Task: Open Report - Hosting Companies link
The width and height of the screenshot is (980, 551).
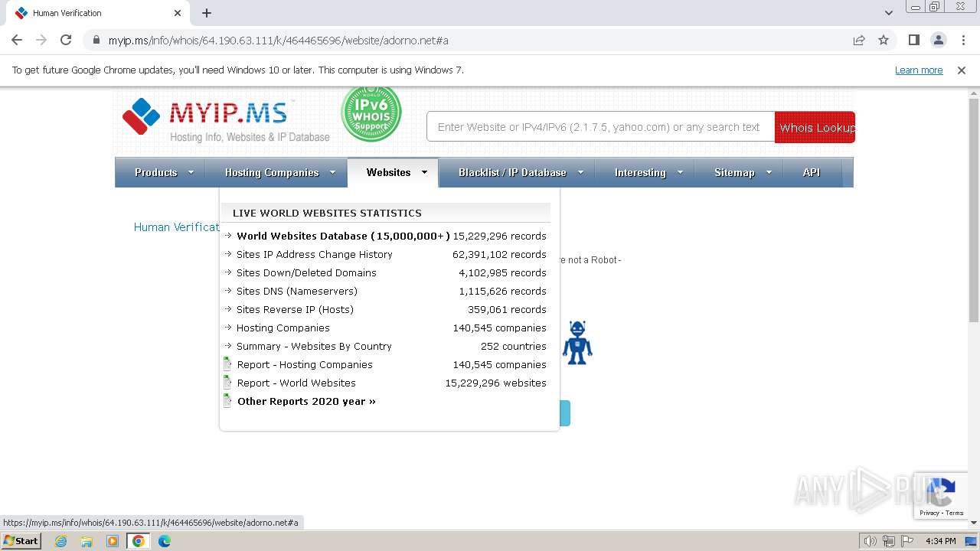Action: pyautogui.click(x=305, y=364)
